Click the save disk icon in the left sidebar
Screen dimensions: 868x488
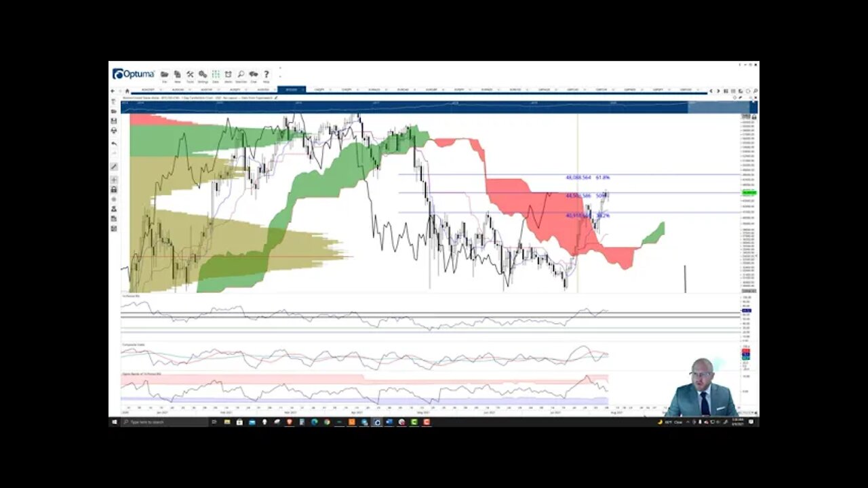tap(113, 121)
